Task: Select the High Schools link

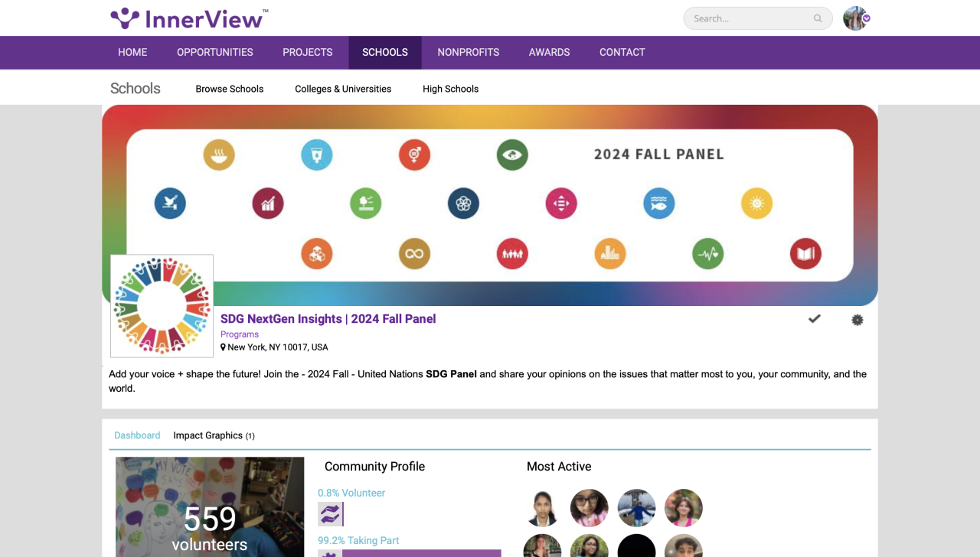Action: tap(451, 89)
